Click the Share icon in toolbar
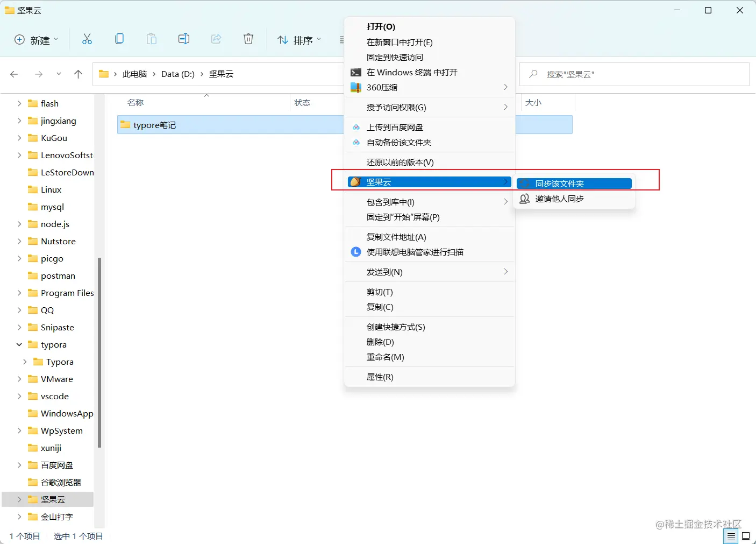The height and width of the screenshot is (544, 756). (x=216, y=39)
